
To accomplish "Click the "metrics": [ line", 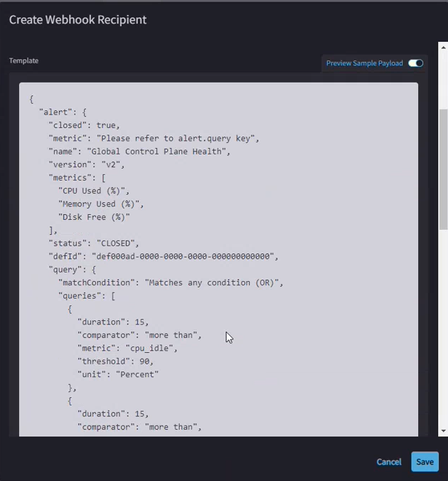I will point(78,178).
